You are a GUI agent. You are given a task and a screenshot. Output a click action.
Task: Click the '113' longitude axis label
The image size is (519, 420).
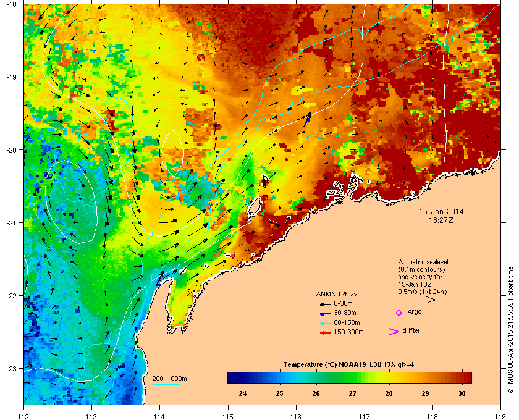91,416
